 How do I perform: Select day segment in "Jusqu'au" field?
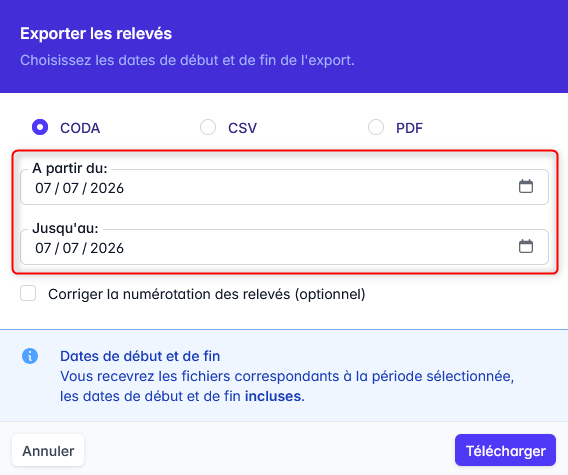click(43, 248)
